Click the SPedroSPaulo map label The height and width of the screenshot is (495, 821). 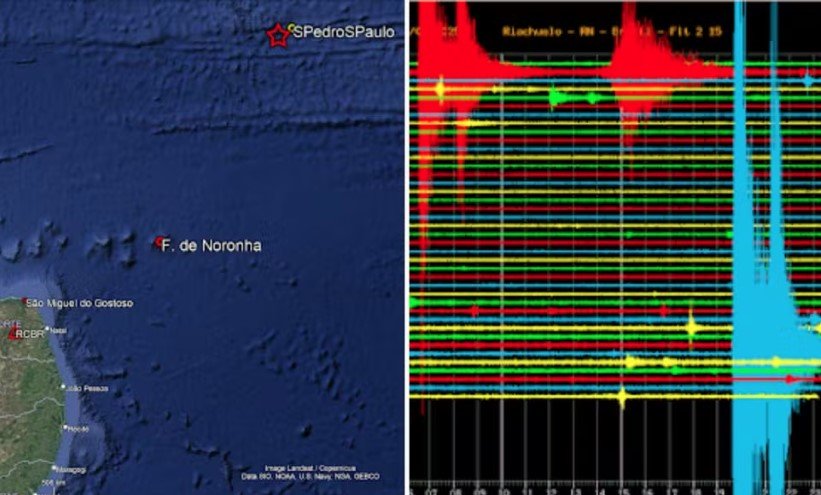(x=343, y=32)
